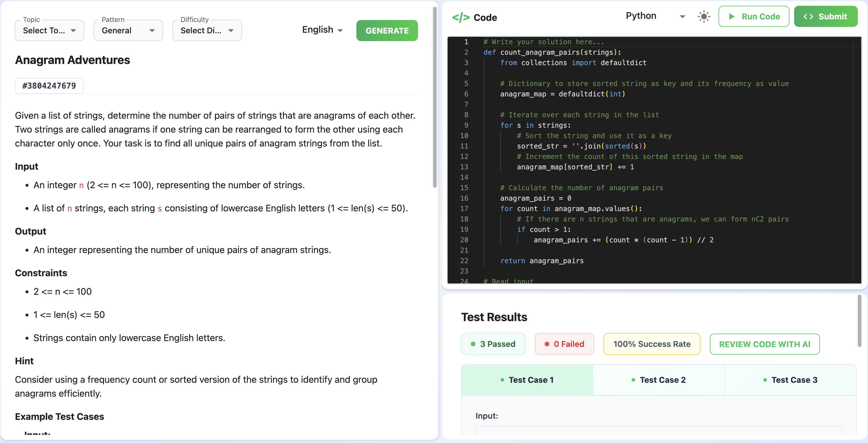The width and height of the screenshot is (868, 443).
Task: Open the Difficulty selector dropdown
Action: [207, 30]
